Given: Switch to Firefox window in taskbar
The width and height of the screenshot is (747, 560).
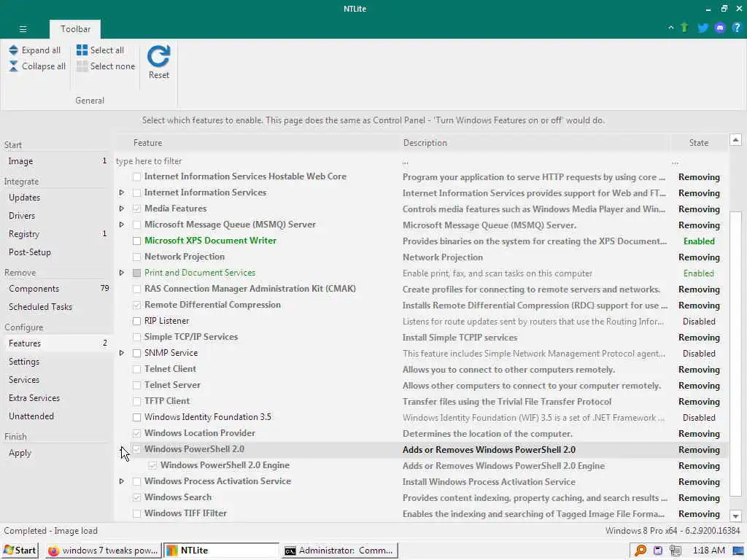Looking at the screenshot, I should click(x=103, y=551).
